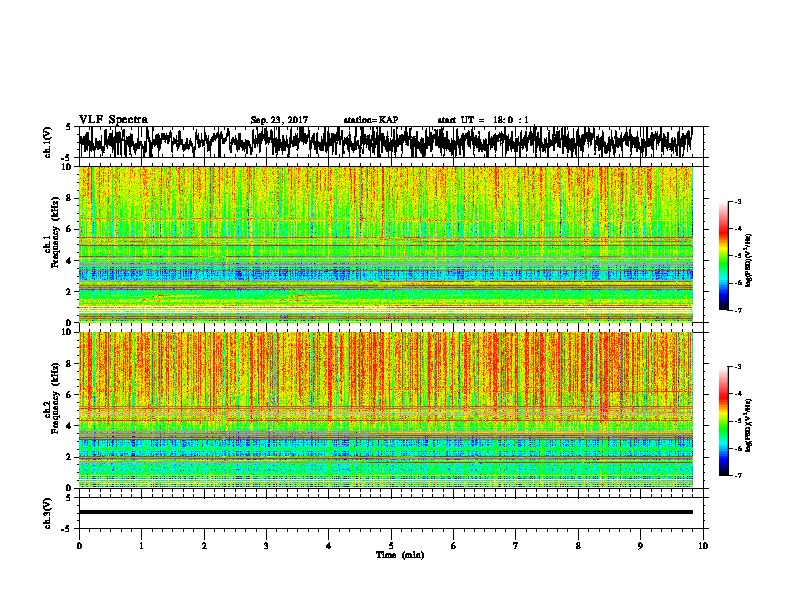The width and height of the screenshot is (792, 612).
Task: Click the "5" volt tick on ch.3(V) axis
Action: click(68, 498)
